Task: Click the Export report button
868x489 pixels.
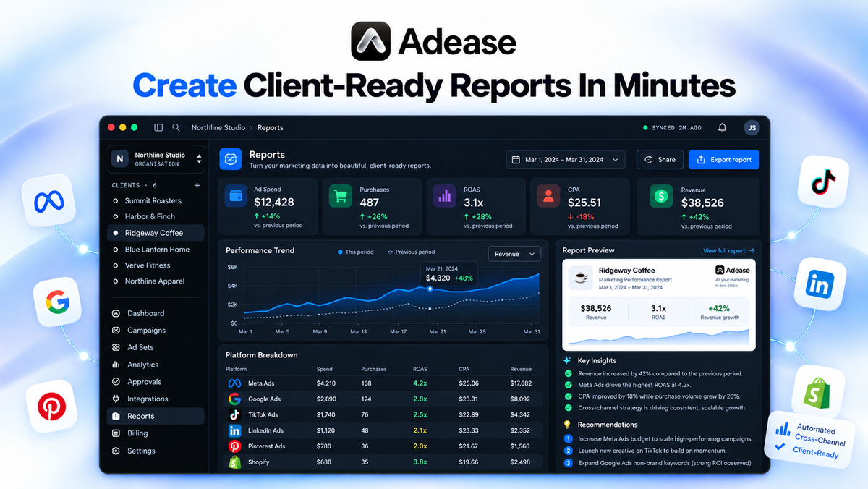Action: (724, 160)
